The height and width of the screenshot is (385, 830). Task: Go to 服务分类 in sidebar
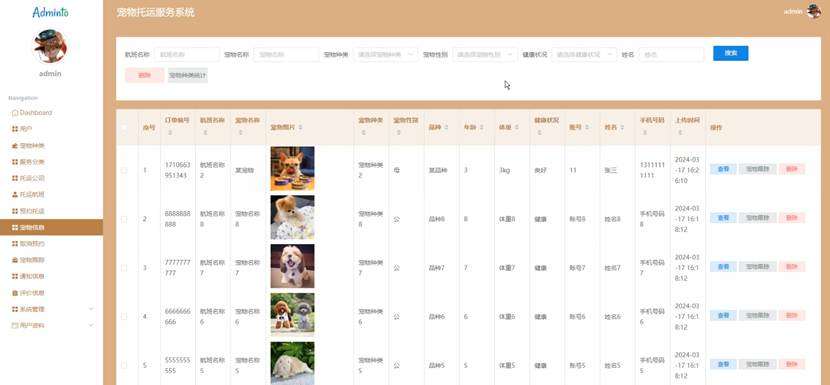pos(32,162)
